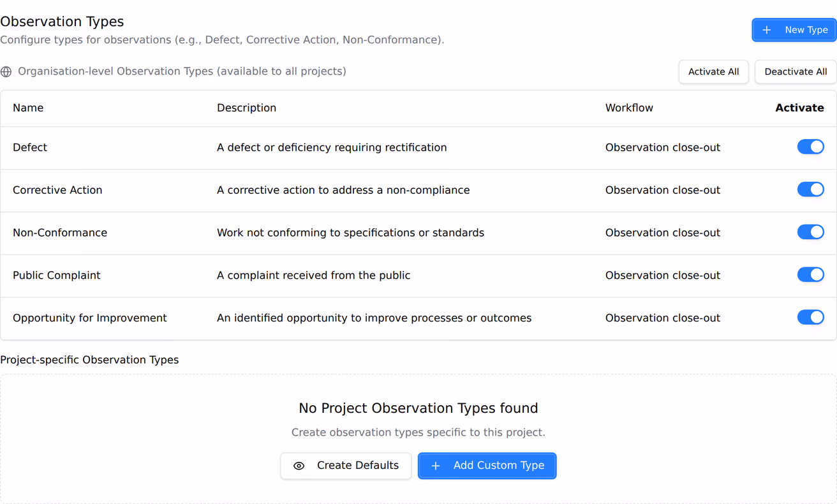
Task: Toggle the Non-Conformance activation switch
Action: 811,232
